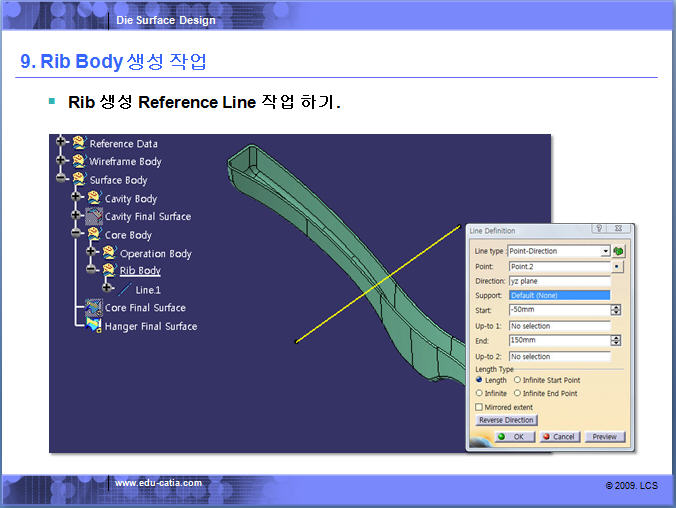
Task: Enable the Mirrored extent checkbox
Action: point(479,407)
